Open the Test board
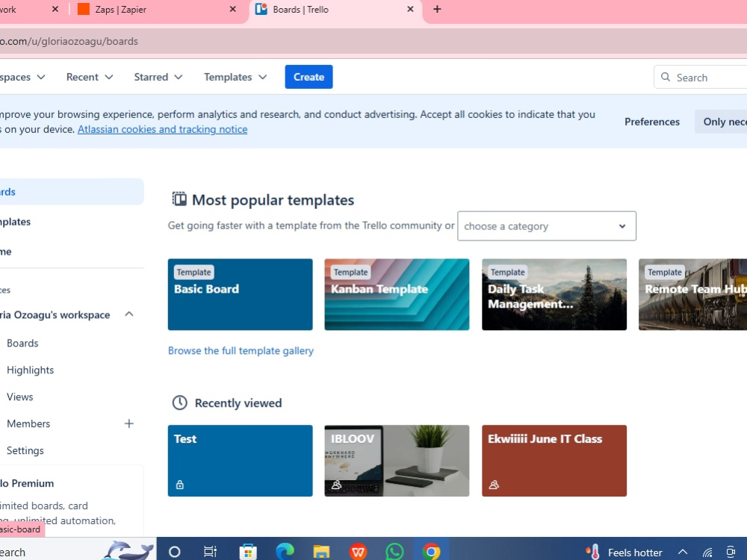747x560 pixels. tap(240, 461)
